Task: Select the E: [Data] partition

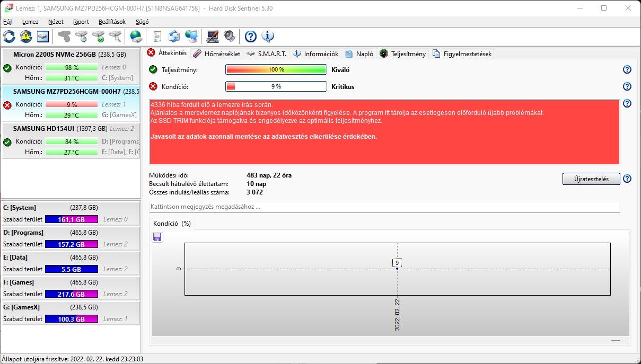Action: point(71,263)
